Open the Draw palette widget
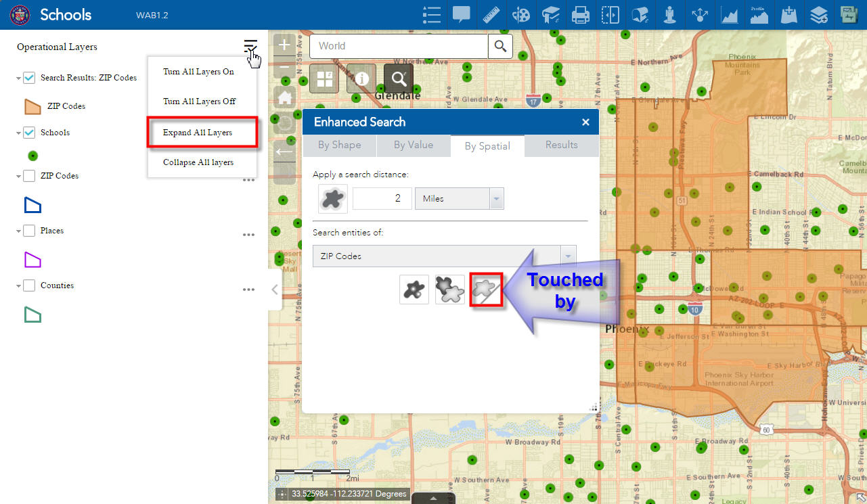This screenshot has width=867, height=504. coord(521,15)
